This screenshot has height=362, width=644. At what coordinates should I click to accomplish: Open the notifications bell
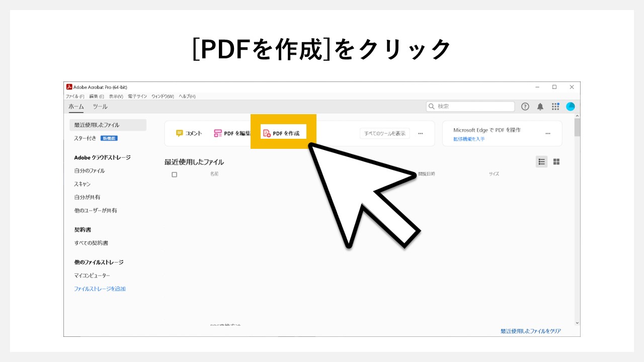pos(539,106)
